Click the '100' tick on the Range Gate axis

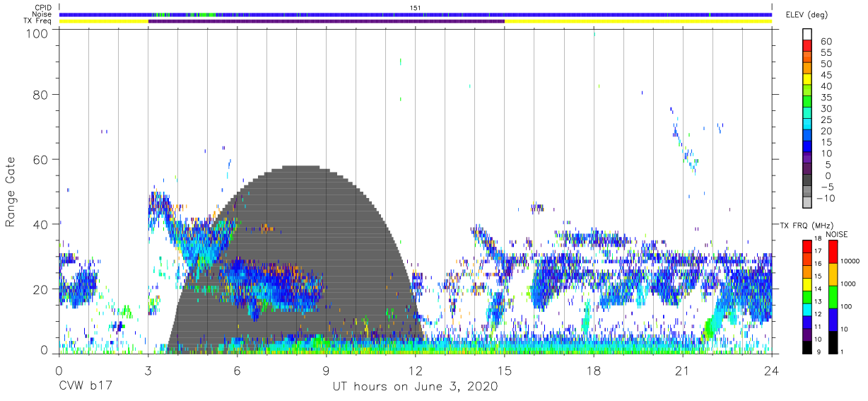38,33
